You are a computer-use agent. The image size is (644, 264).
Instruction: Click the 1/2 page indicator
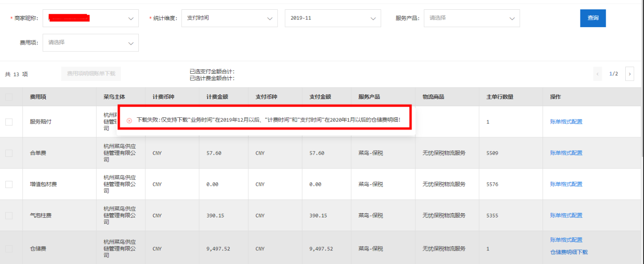click(x=613, y=74)
